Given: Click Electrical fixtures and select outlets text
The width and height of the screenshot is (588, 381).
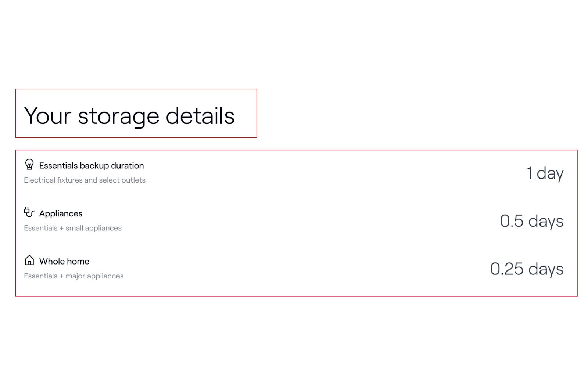Looking at the screenshot, I should tap(85, 180).
